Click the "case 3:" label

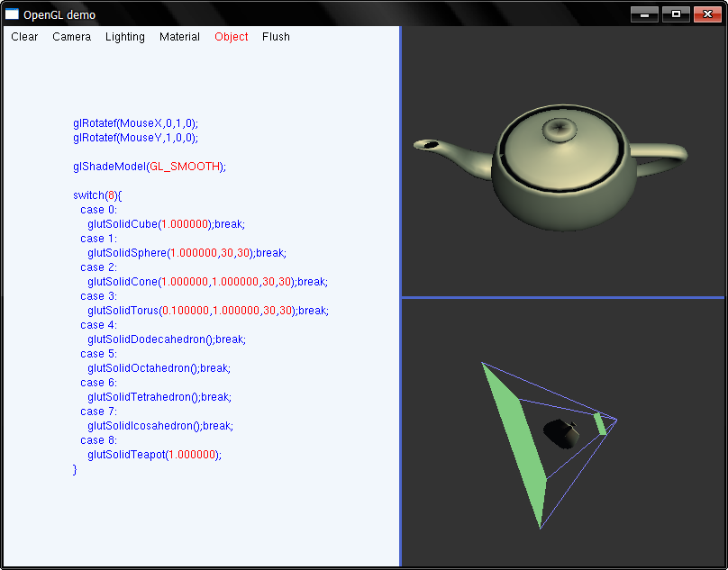tap(98, 296)
